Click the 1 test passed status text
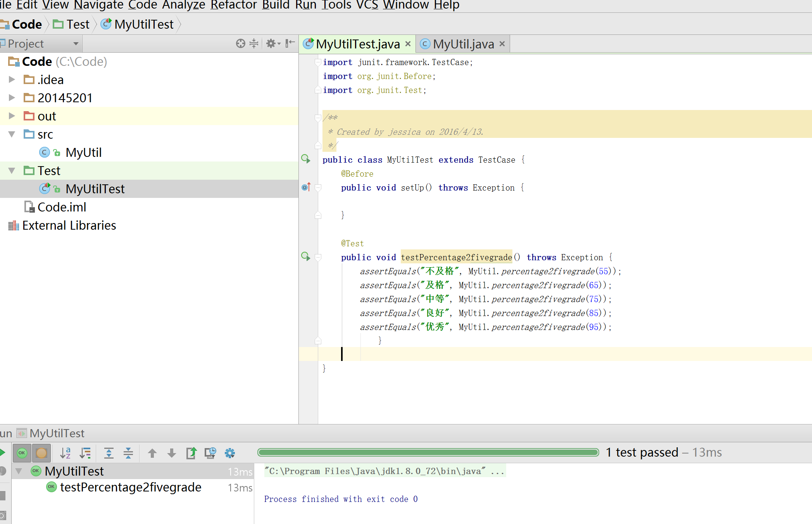Image resolution: width=812 pixels, height=524 pixels. (x=642, y=452)
